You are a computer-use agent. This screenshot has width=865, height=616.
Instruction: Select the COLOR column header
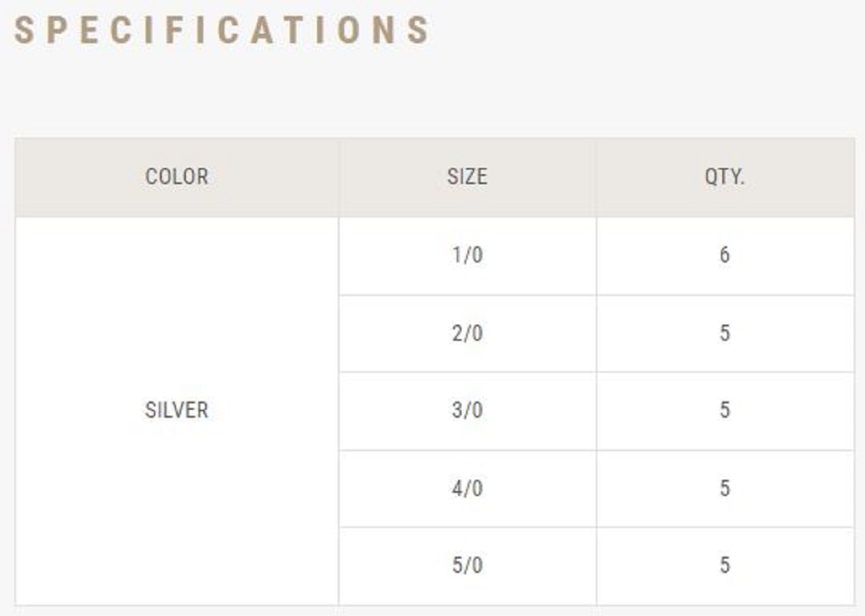tap(176, 177)
